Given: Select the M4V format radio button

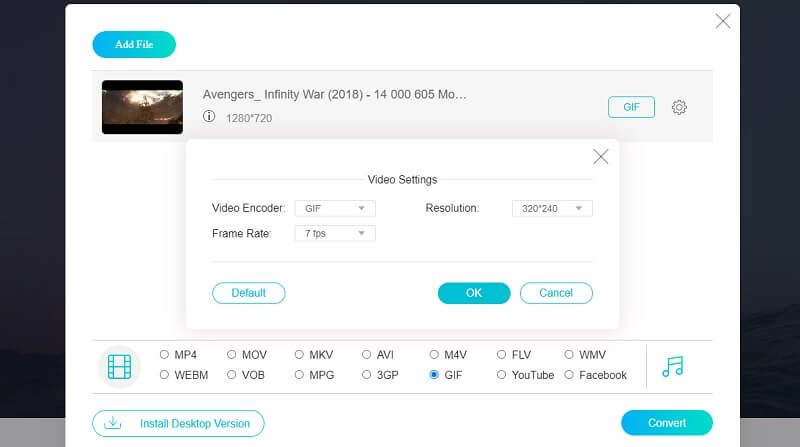Looking at the screenshot, I should click(434, 355).
